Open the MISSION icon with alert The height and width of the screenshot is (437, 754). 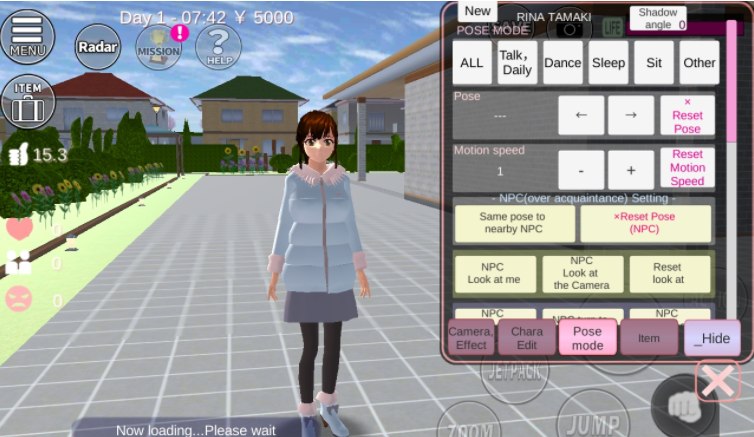(159, 45)
